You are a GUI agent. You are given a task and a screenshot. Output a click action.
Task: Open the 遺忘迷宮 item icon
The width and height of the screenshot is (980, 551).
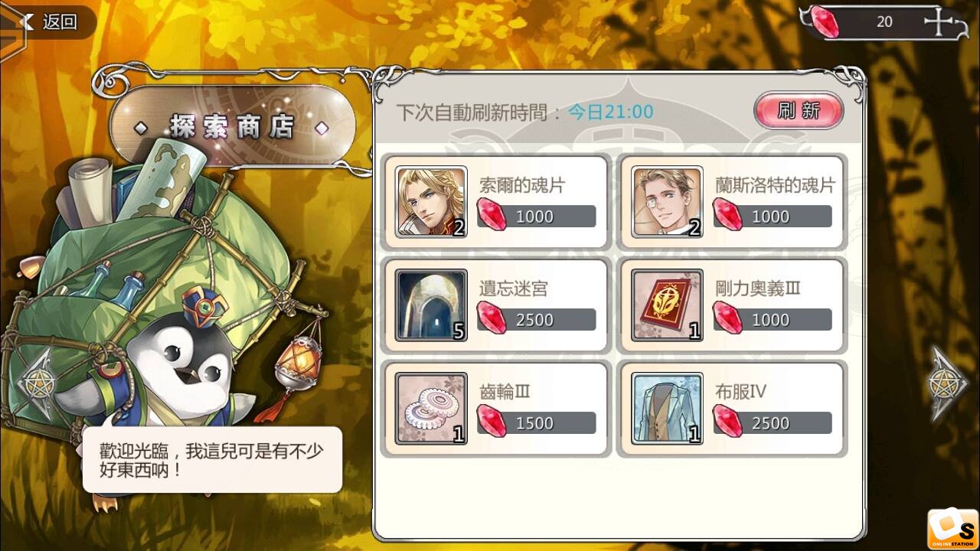(x=431, y=305)
